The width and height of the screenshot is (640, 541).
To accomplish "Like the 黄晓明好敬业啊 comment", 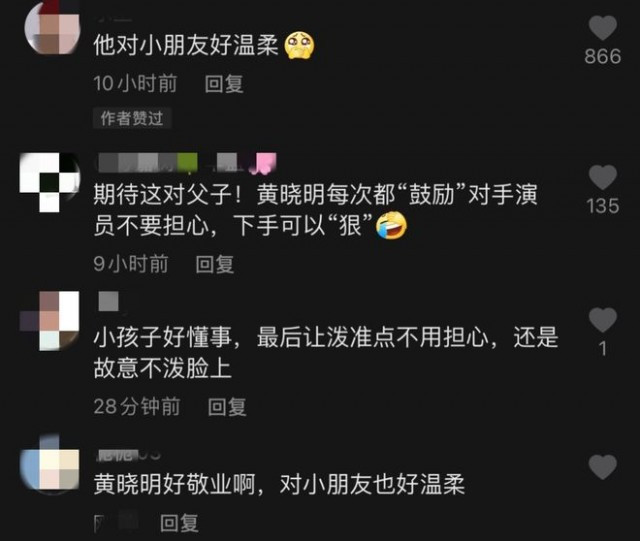I will click(x=602, y=467).
